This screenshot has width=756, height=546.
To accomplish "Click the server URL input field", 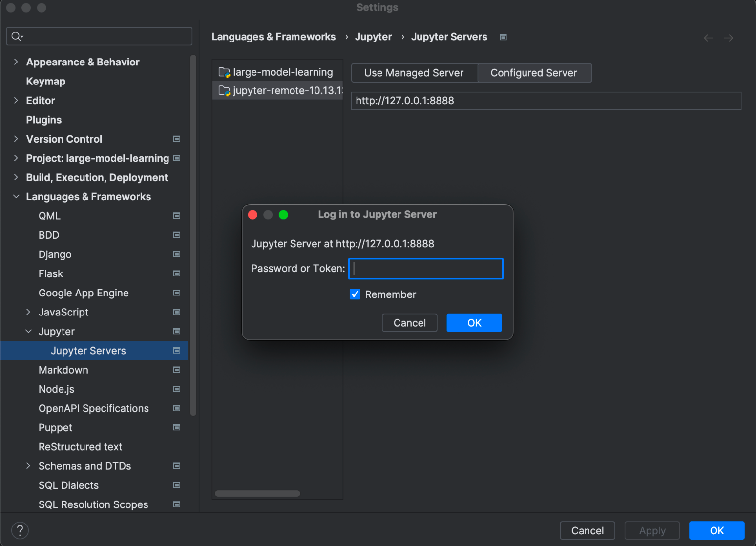I will pyautogui.click(x=546, y=101).
